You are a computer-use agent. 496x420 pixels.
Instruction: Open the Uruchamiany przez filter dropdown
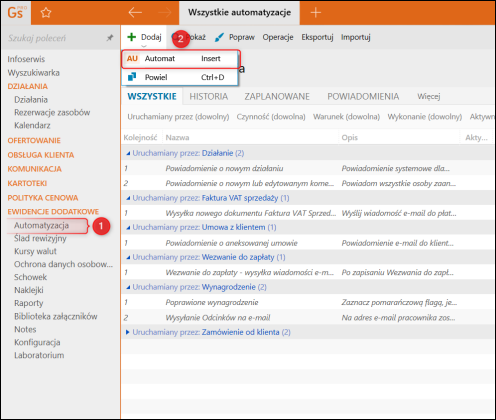178,117
